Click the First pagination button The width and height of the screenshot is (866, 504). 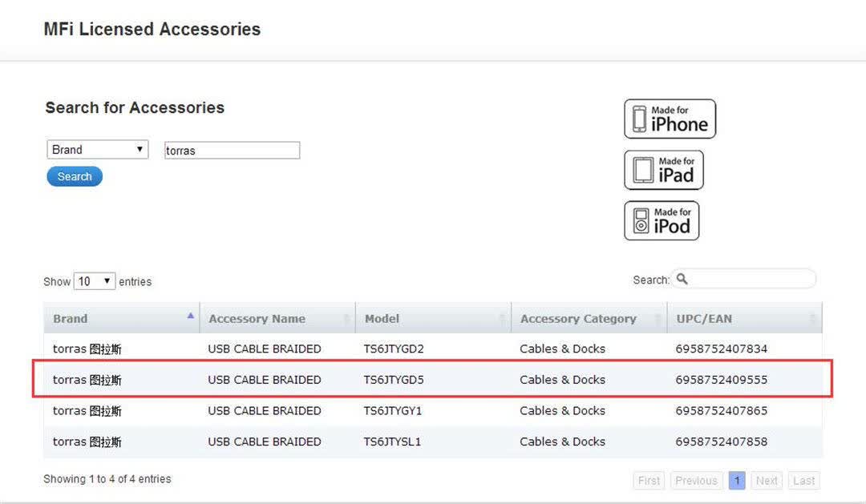(649, 481)
